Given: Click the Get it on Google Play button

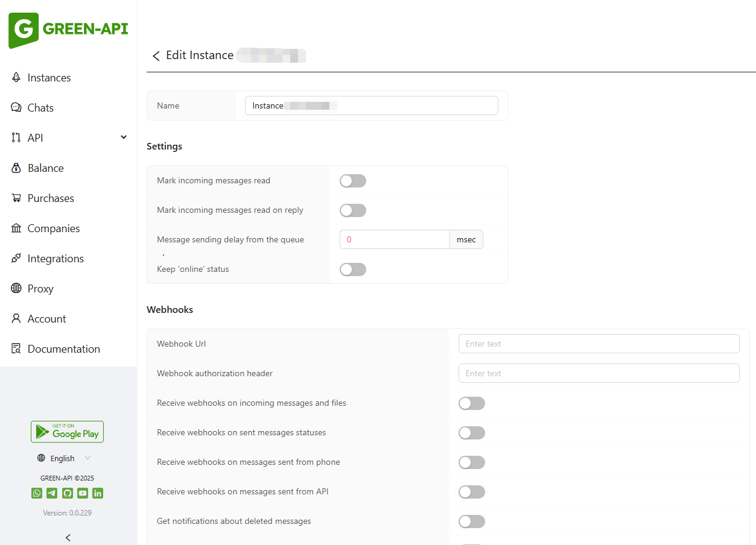Looking at the screenshot, I should pos(68,432).
